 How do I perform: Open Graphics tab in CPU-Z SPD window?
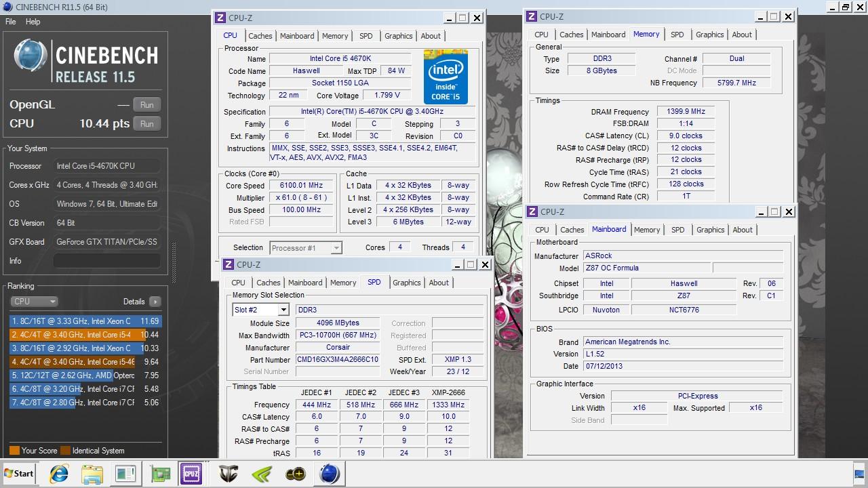tap(407, 283)
